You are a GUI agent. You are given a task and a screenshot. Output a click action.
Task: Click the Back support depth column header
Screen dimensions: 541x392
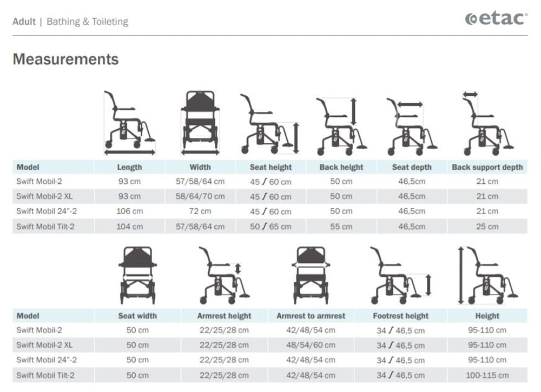[x=487, y=167]
